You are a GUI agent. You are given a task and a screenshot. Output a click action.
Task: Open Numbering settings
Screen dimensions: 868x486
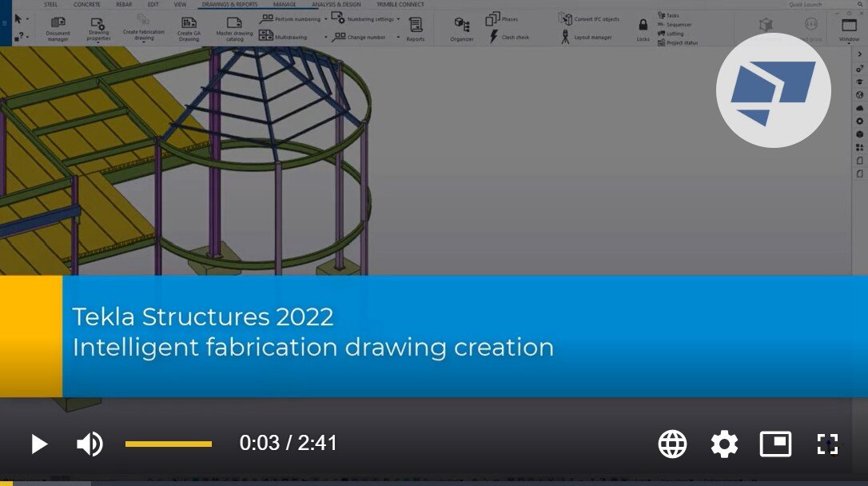tap(363, 19)
